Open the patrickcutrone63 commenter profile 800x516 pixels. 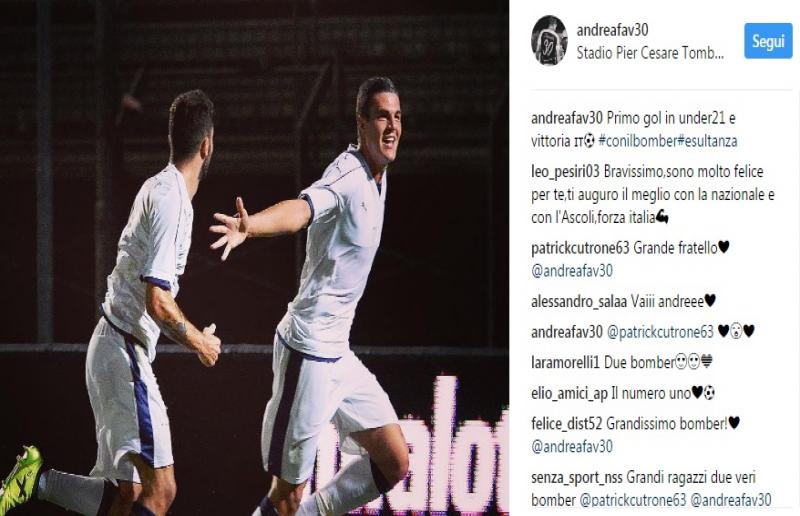pyautogui.click(x=580, y=248)
